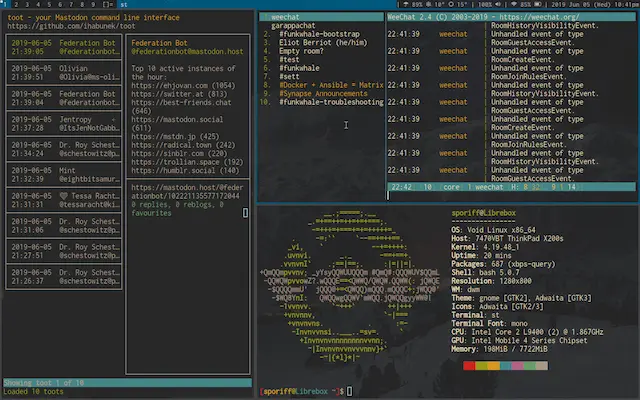Click @federationbot@mastodon.host handle in toot detail
640x400 pixels.
click(x=187, y=51)
